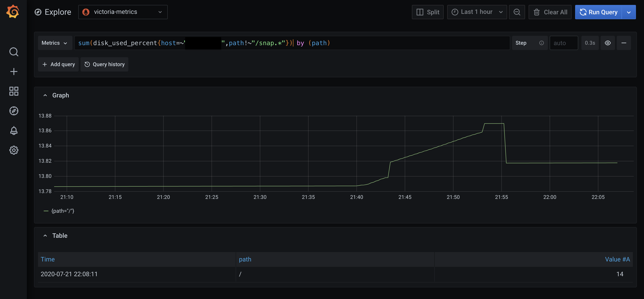Click the 0.3s query time label

(590, 43)
